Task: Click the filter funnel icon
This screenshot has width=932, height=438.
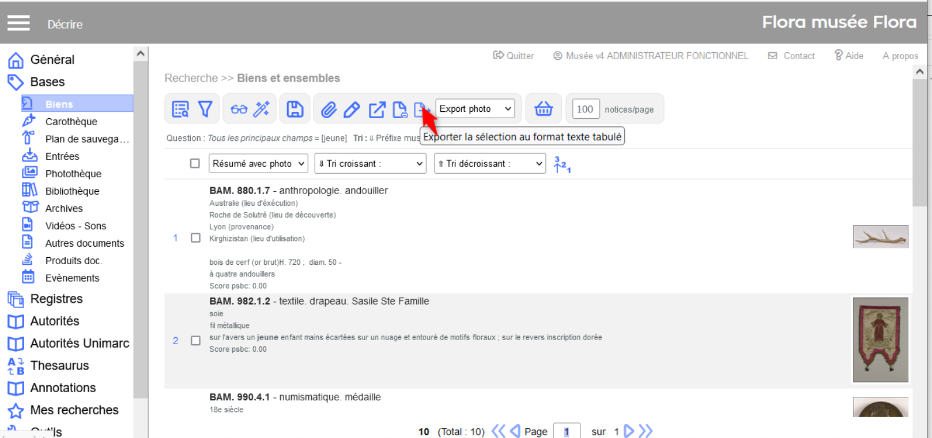Action: click(x=205, y=109)
